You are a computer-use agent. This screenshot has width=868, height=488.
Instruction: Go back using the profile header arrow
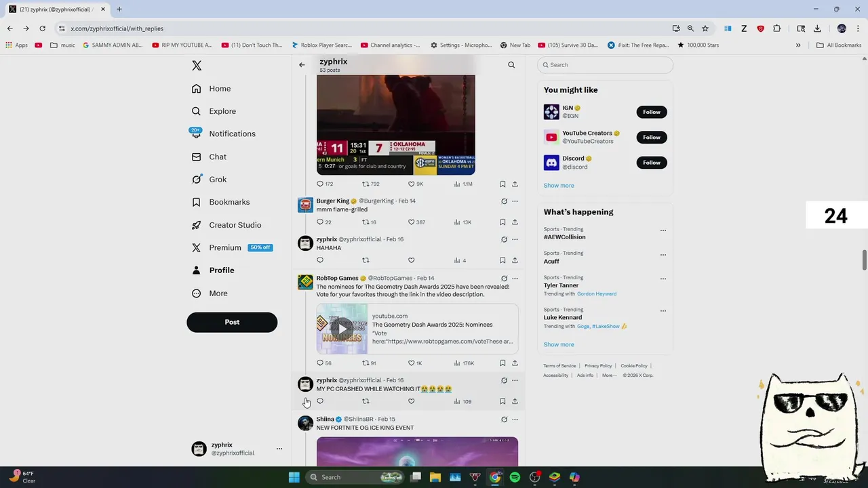tap(302, 65)
